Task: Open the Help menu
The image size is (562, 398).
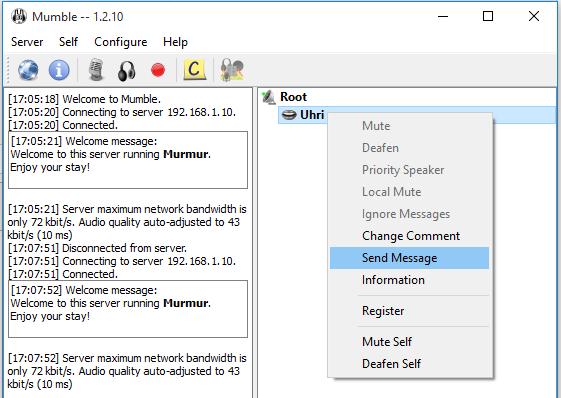Action: tap(175, 42)
